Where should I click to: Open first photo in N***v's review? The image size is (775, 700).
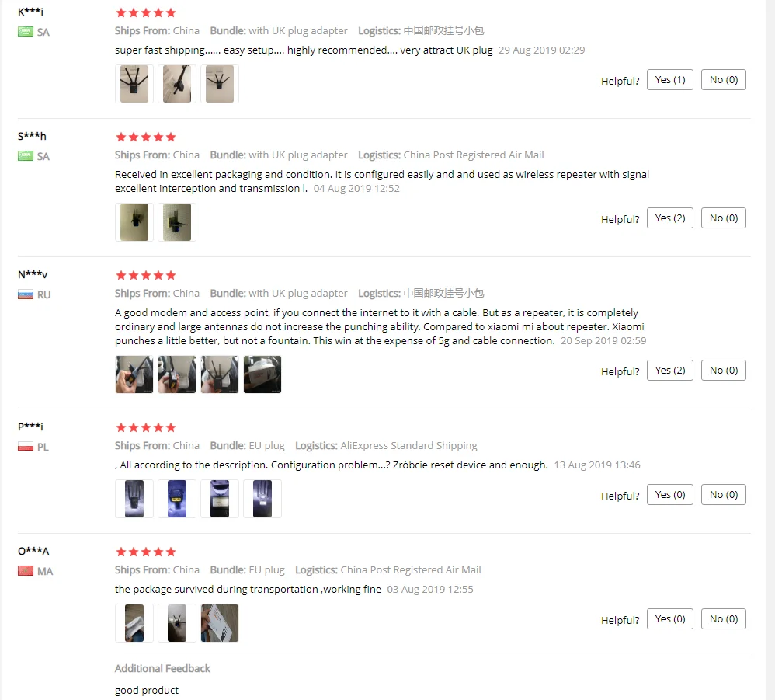point(134,374)
